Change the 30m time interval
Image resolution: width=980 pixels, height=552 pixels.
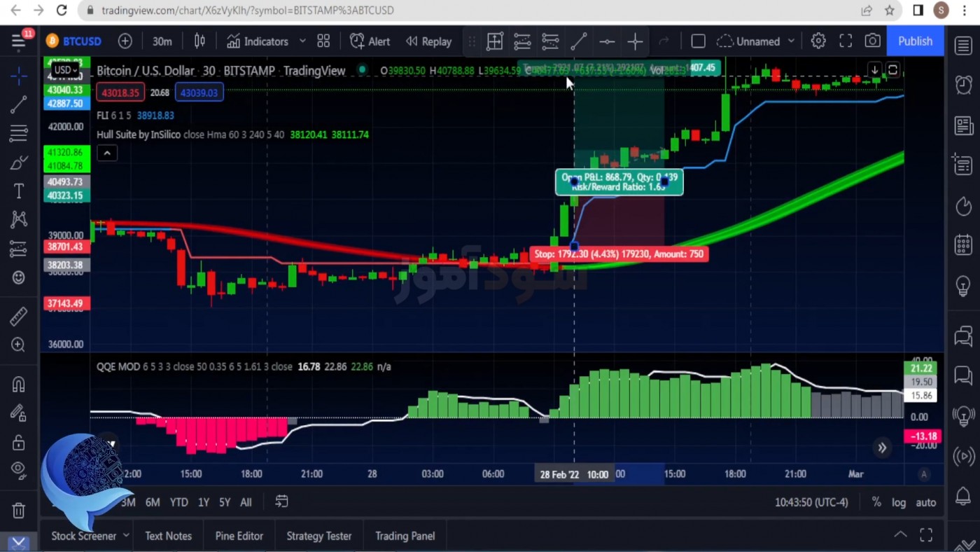tap(162, 41)
